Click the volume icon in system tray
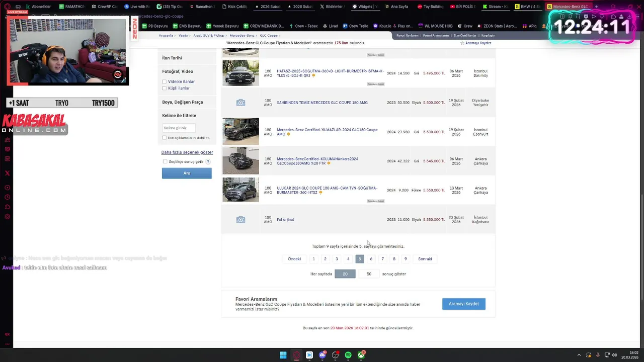 614,355
